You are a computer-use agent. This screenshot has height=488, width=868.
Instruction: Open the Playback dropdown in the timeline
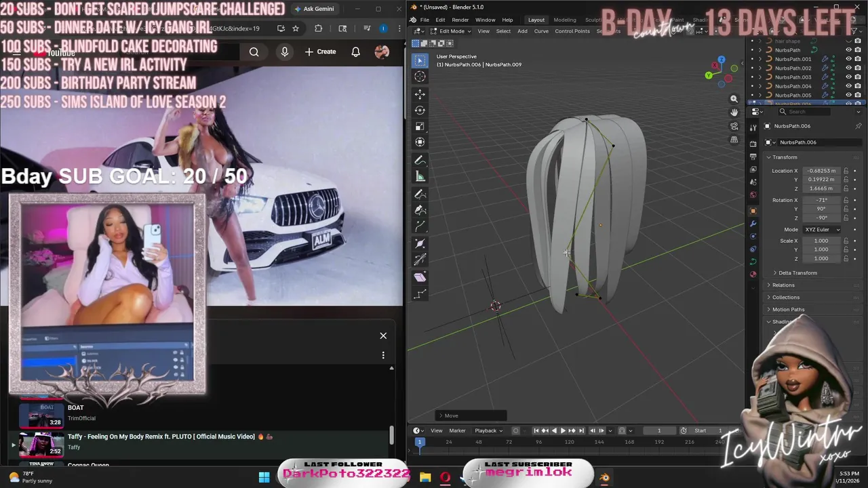click(488, 430)
